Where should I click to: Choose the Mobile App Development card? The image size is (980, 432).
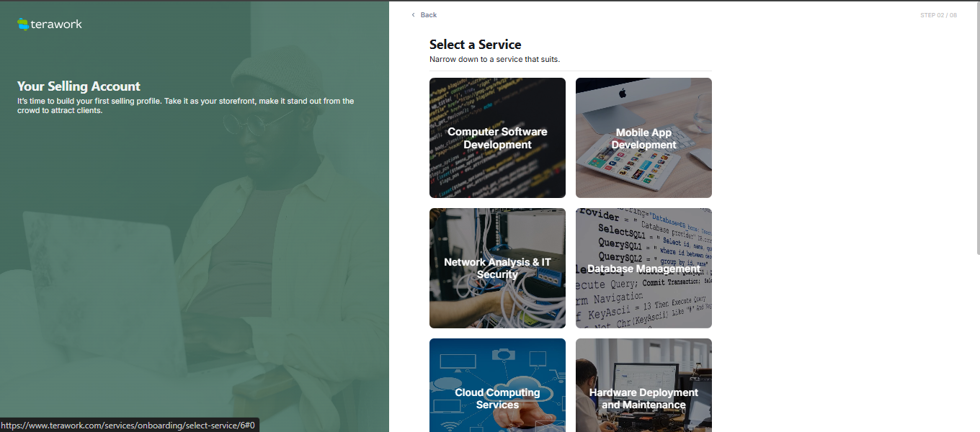(x=643, y=138)
